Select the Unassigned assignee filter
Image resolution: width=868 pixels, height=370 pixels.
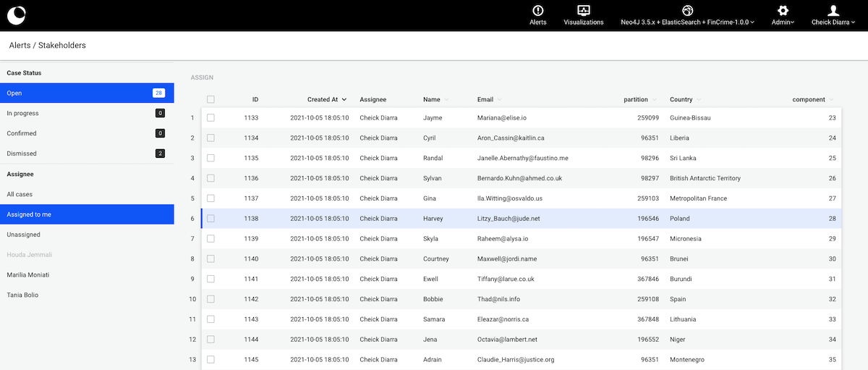23,235
